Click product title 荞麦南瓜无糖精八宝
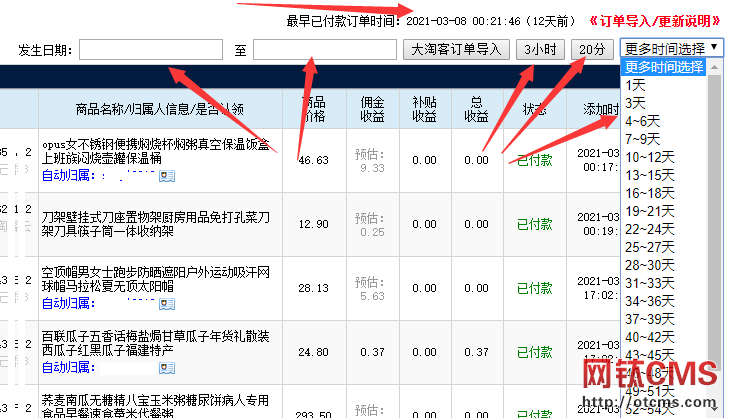This screenshot has height=418, width=731. tap(156, 407)
